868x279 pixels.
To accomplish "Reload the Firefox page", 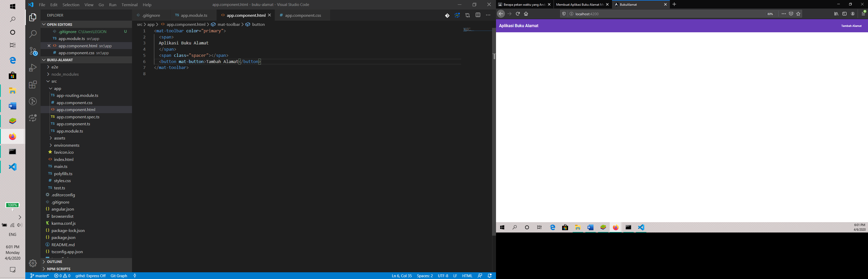I will coord(518,14).
